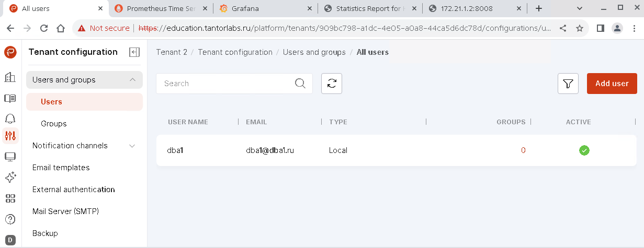Bookmark this page with star icon
This screenshot has height=248, width=644.
pyautogui.click(x=579, y=28)
